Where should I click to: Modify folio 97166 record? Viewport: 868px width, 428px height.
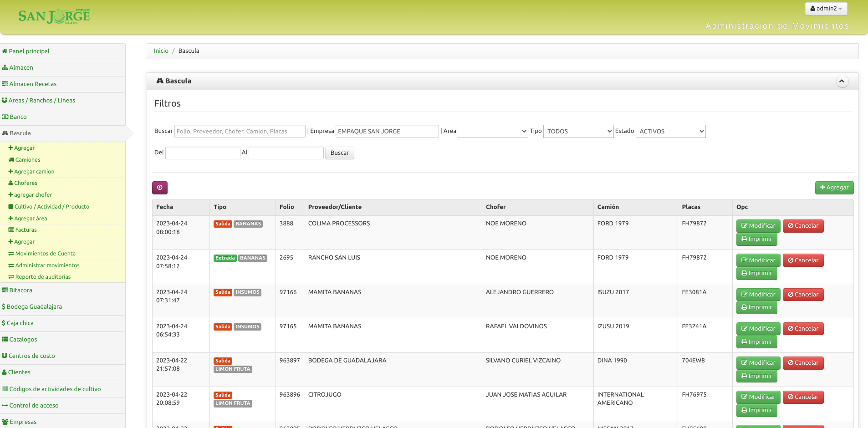coord(758,295)
